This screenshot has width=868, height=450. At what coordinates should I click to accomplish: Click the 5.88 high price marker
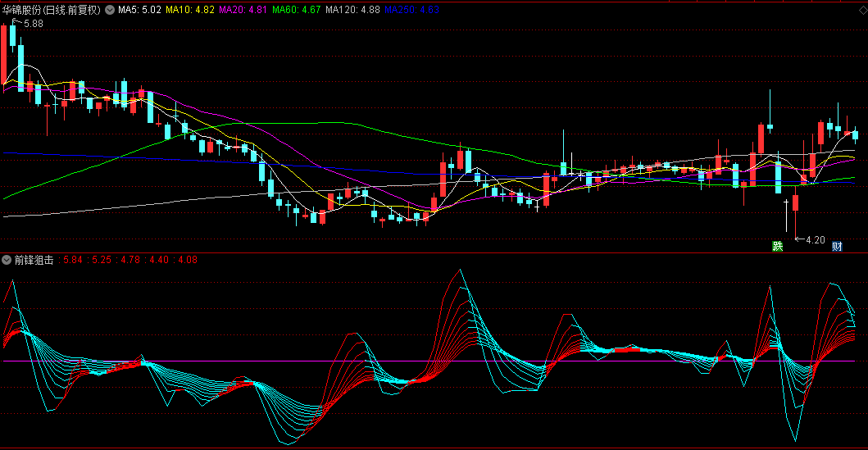coord(33,24)
